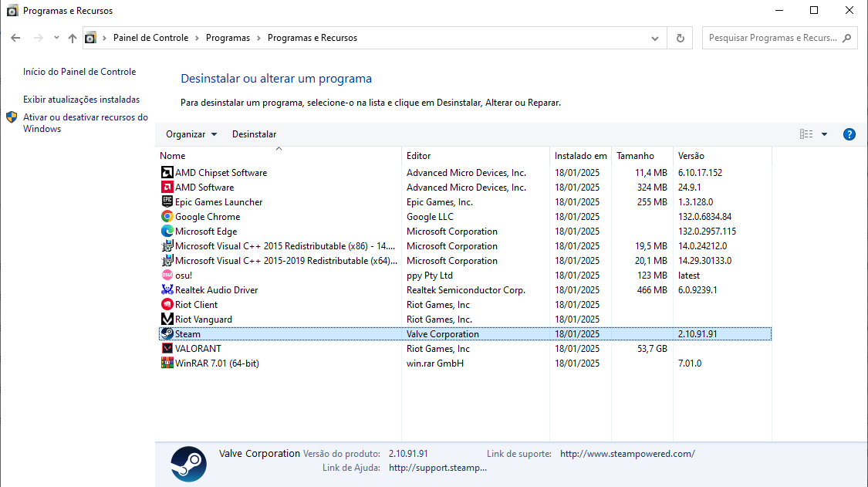Open the recent locations dropdown arrow
Screen dimensions: 868x487
tap(56, 38)
